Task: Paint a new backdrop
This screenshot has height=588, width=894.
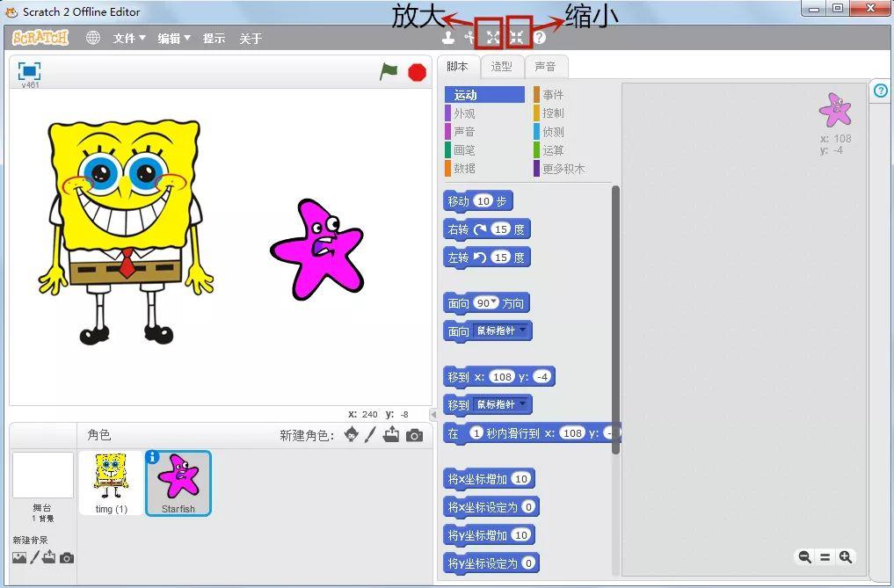Action: pyautogui.click(x=35, y=557)
